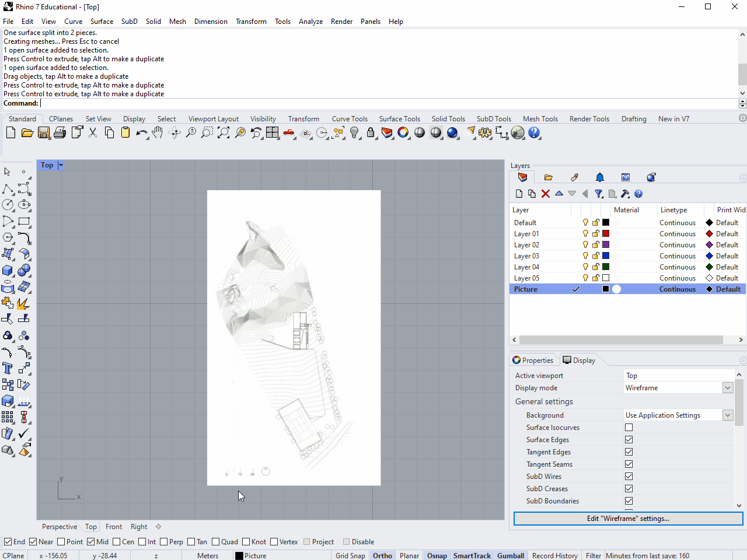Open the Layers tab icon in the panel

point(522,177)
